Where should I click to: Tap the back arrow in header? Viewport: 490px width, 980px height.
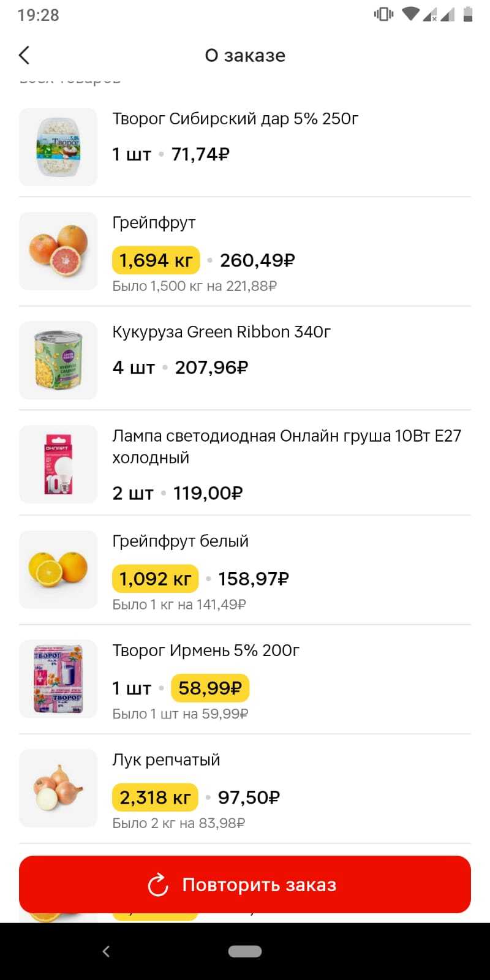pyautogui.click(x=24, y=55)
